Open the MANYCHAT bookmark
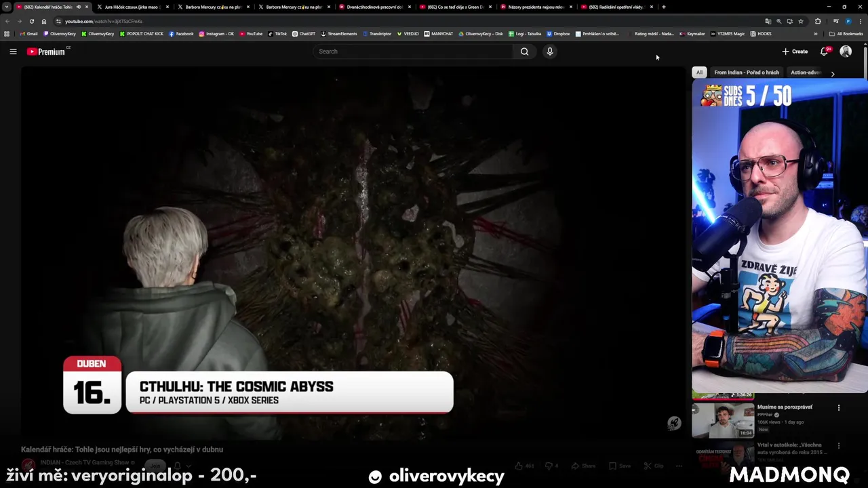 pos(439,34)
